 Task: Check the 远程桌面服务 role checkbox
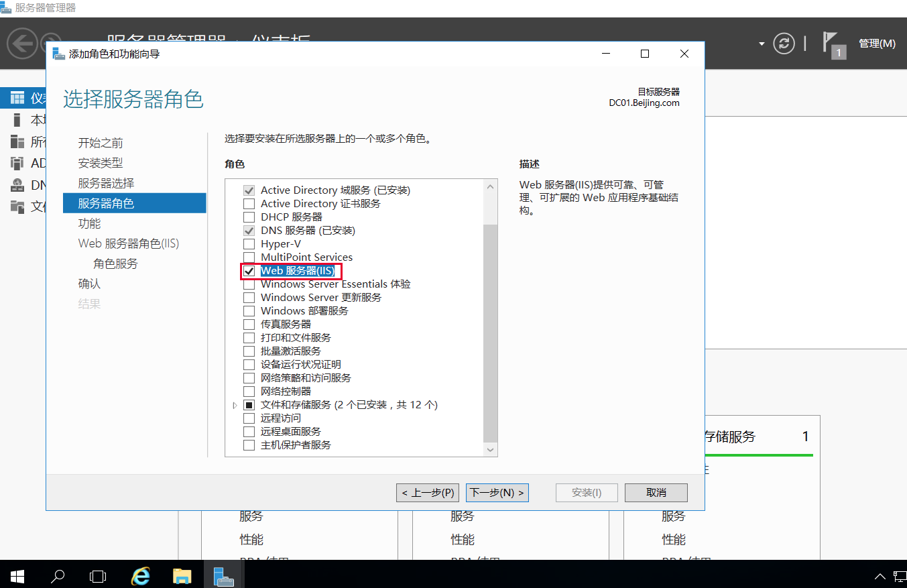[x=249, y=432]
